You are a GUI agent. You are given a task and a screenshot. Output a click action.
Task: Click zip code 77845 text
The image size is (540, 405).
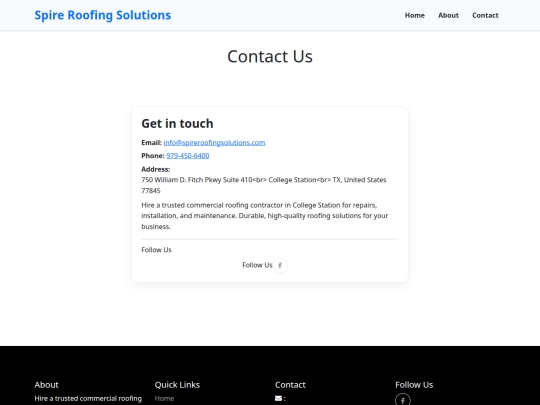(x=151, y=190)
